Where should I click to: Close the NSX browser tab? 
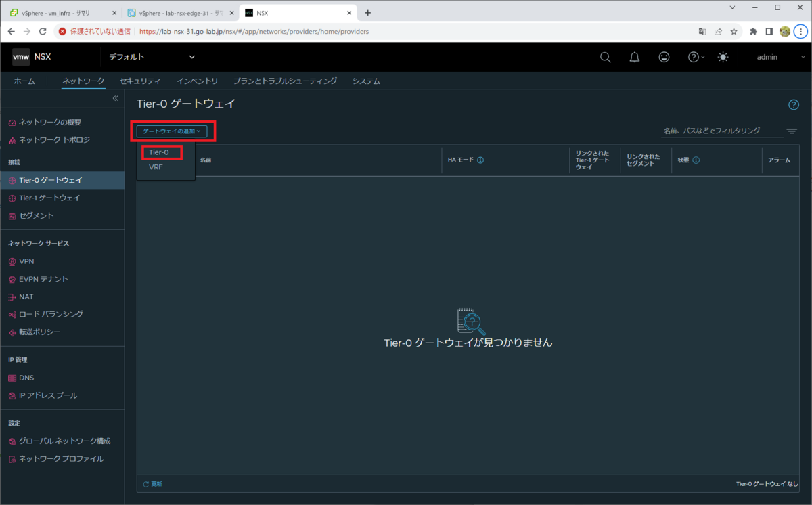coord(349,13)
